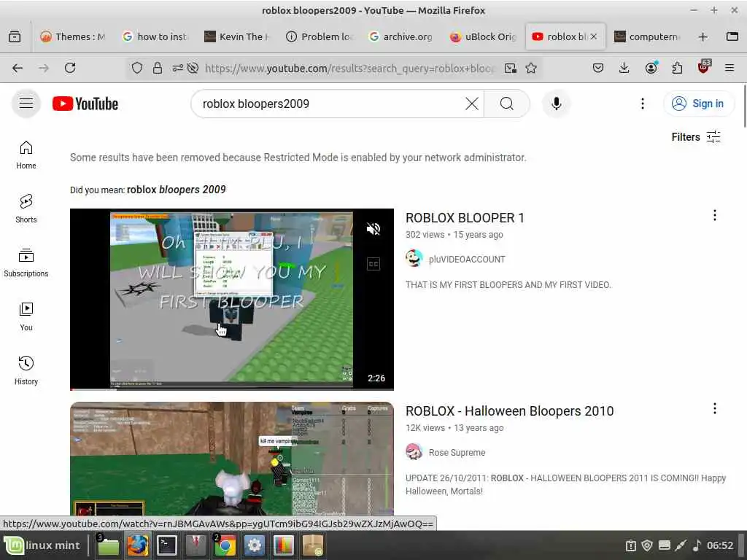Image resolution: width=747 pixels, height=560 pixels.
Task: Open more options for Halloween Bloopers 2010
Action: coord(715,408)
